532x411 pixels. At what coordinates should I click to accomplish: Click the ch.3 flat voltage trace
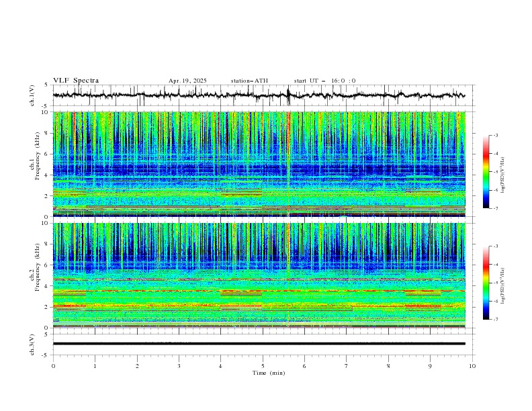pyautogui.click(x=259, y=344)
